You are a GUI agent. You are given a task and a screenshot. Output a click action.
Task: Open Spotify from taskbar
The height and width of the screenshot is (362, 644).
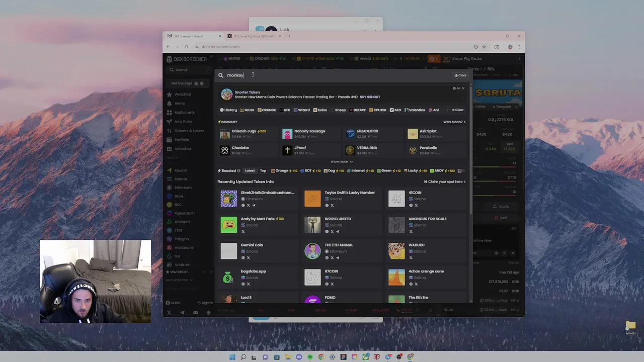click(310, 357)
